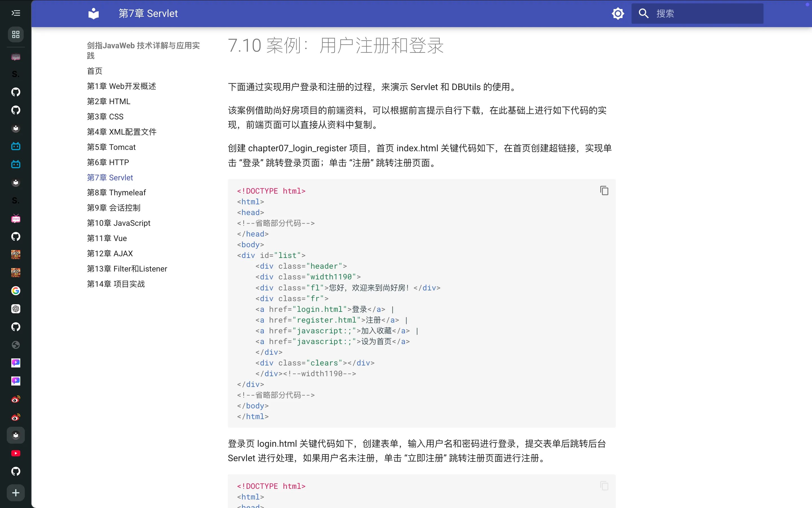Copy the index.html code block
812x508 pixels.
click(604, 191)
